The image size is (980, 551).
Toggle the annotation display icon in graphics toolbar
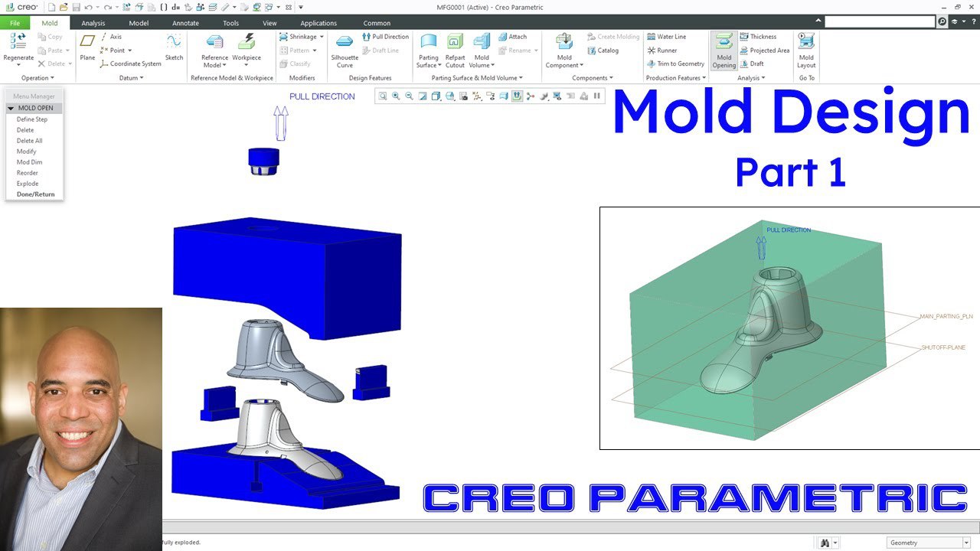(490, 96)
